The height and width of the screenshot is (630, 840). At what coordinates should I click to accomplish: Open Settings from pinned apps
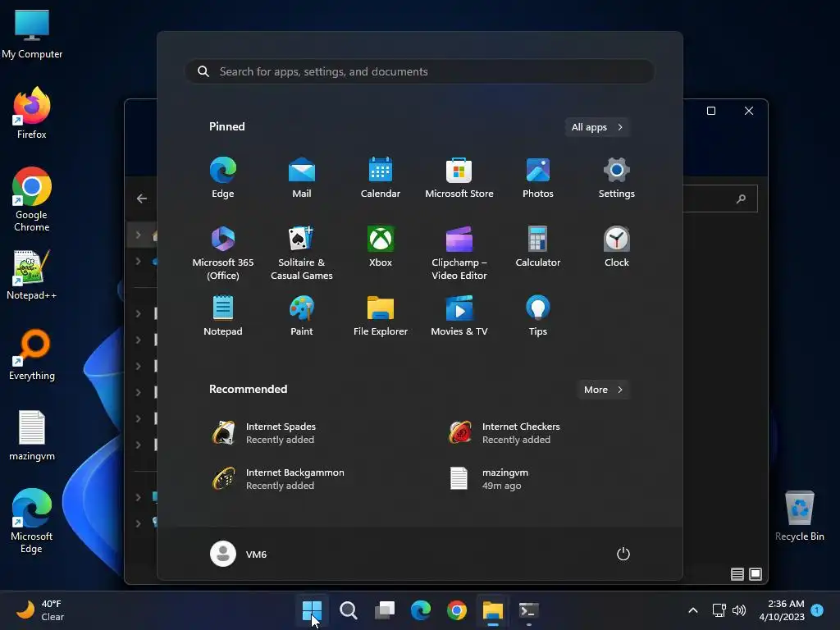617,178
